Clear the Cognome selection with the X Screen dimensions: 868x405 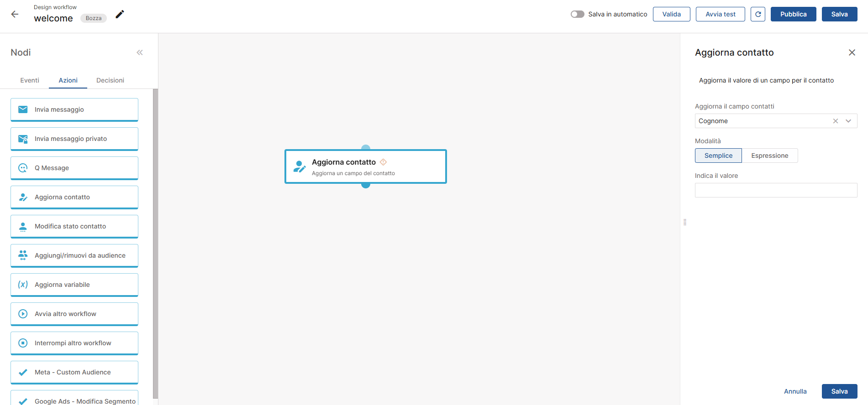835,121
